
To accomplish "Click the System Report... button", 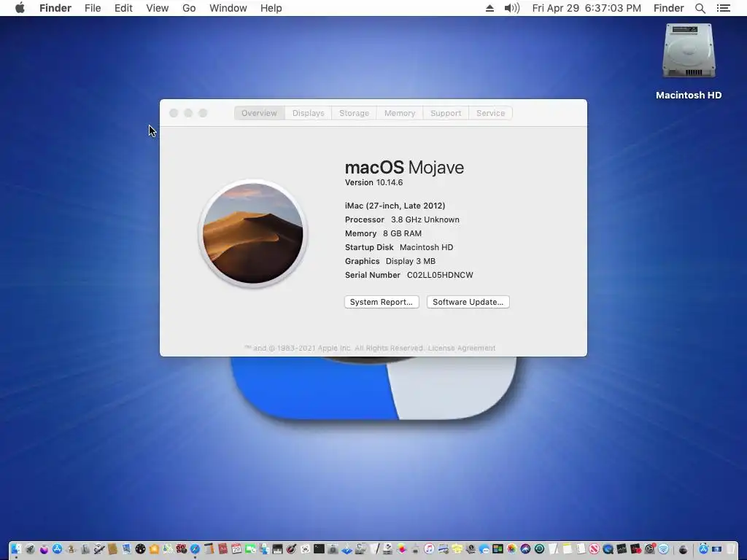I will click(382, 302).
